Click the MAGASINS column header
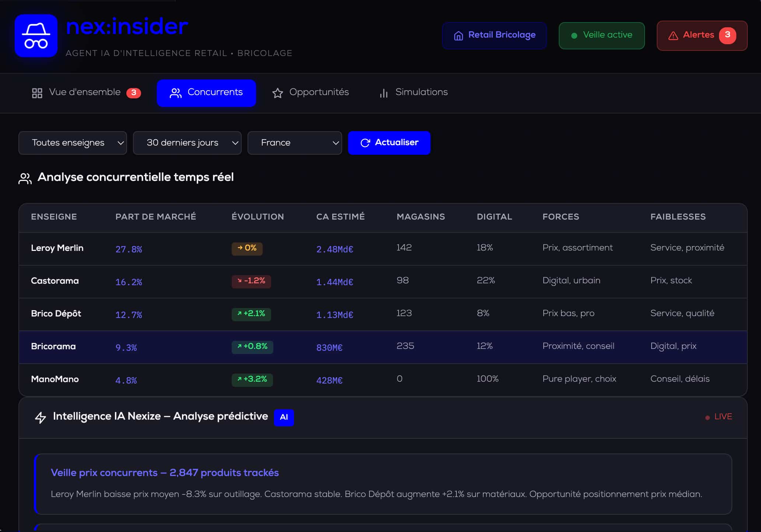 421,217
